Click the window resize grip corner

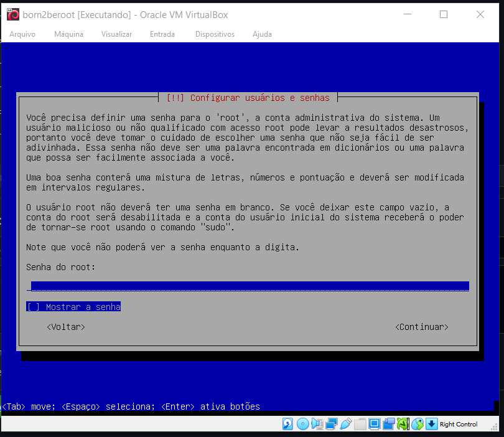494,426
